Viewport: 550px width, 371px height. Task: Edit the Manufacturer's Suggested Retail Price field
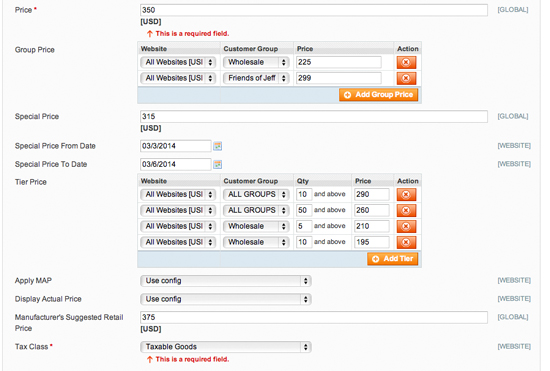click(314, 317)
